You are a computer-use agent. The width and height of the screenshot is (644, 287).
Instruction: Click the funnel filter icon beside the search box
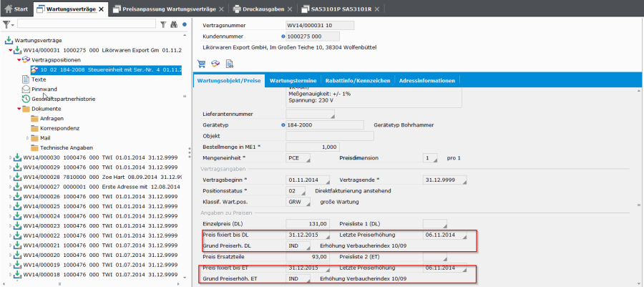[163, 24]
